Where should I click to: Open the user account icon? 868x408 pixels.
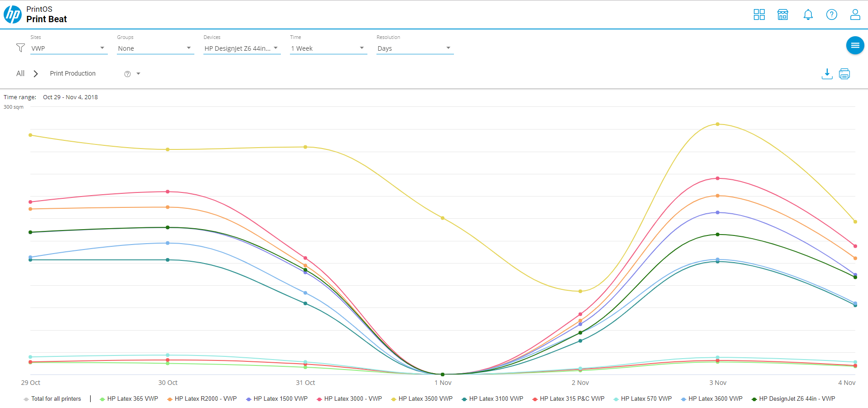tap(855, 14)
